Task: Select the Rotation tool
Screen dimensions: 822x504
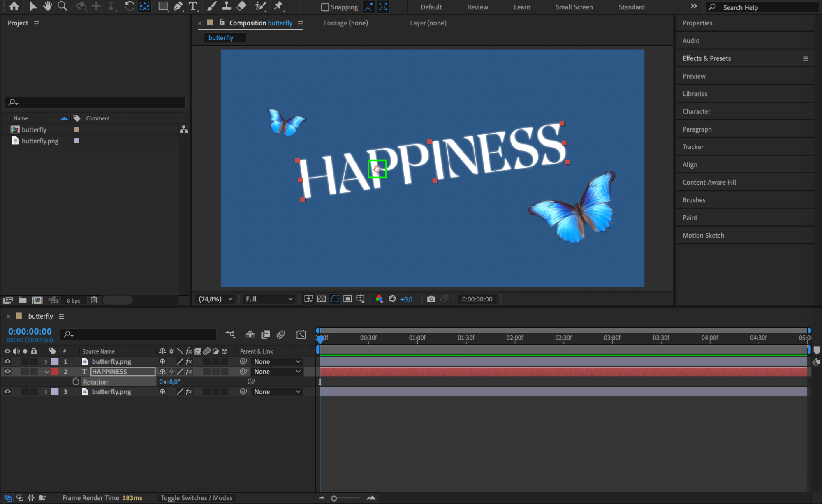Action: (129, 6)
